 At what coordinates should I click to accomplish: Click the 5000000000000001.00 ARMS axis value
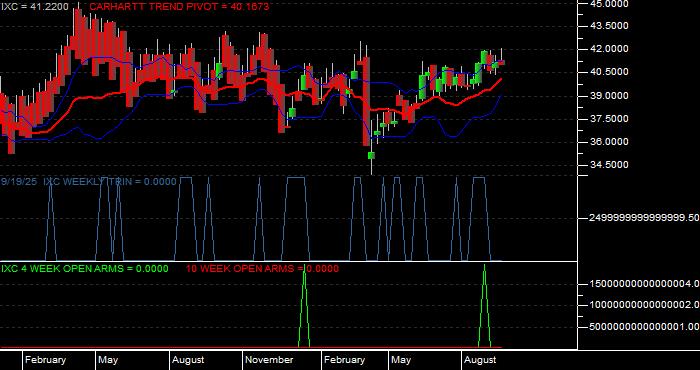click(x=644, y=327)
